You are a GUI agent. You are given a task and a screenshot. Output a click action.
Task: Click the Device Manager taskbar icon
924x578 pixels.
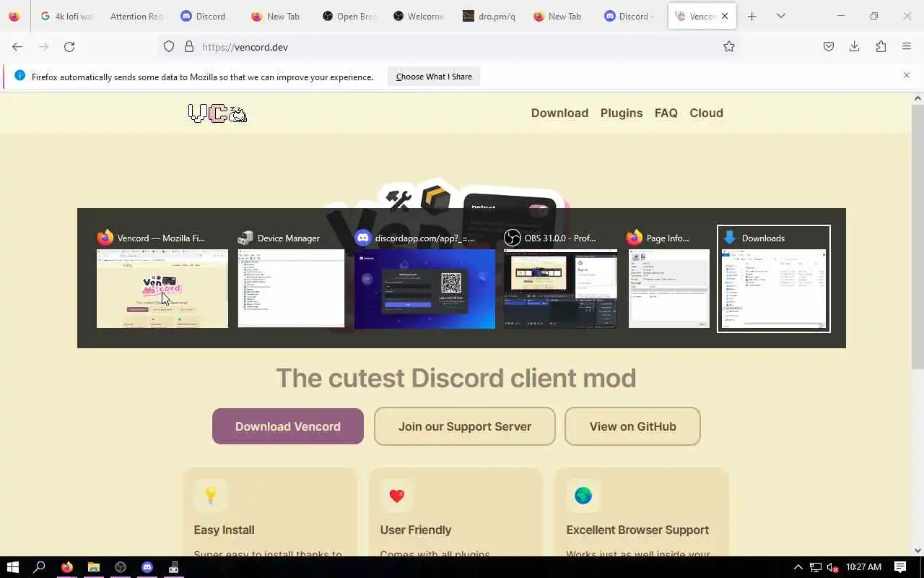point(174,567)
